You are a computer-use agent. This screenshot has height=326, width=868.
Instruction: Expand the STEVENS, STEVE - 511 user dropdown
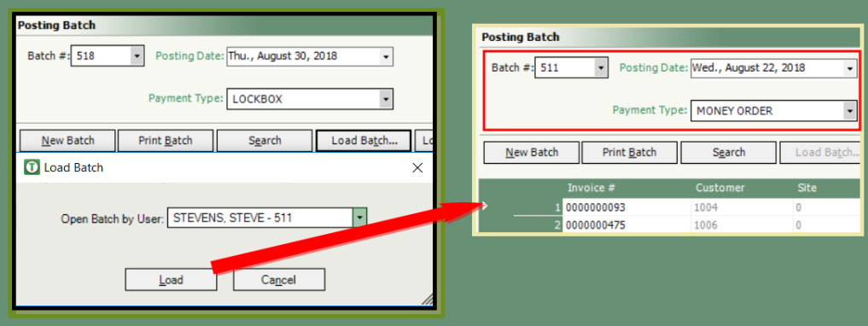point(360,218)
